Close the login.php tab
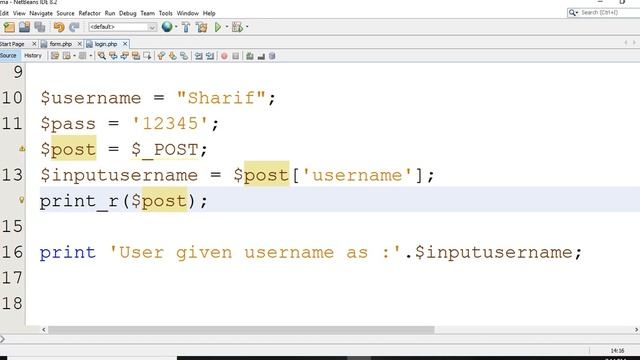This screenshot has width=640, height=360. [125, 44]
